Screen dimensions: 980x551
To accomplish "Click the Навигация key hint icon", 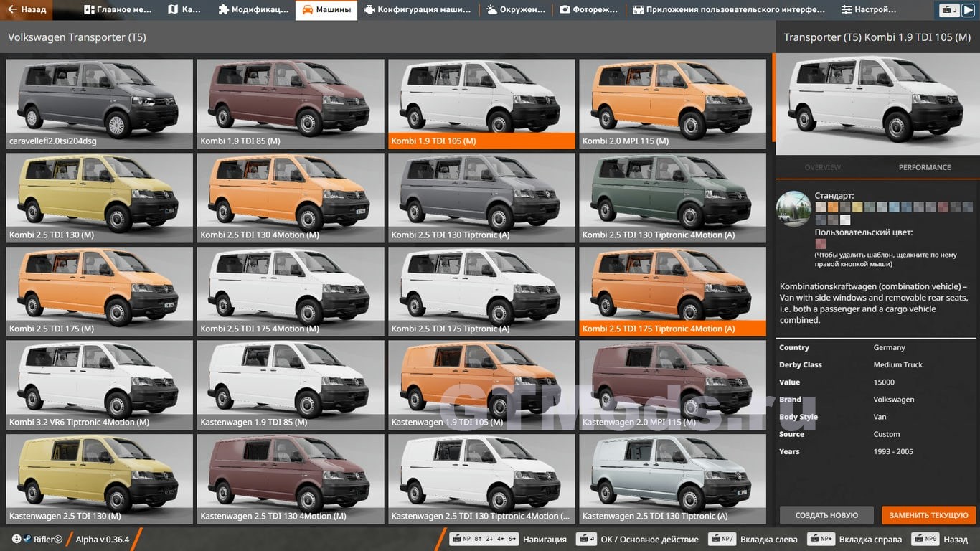I will pos(484,539).
